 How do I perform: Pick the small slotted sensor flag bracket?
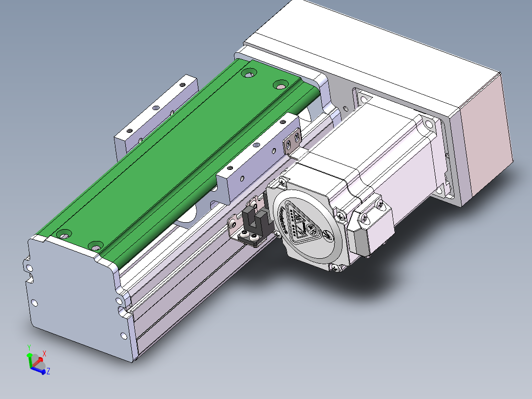[292, 143]
